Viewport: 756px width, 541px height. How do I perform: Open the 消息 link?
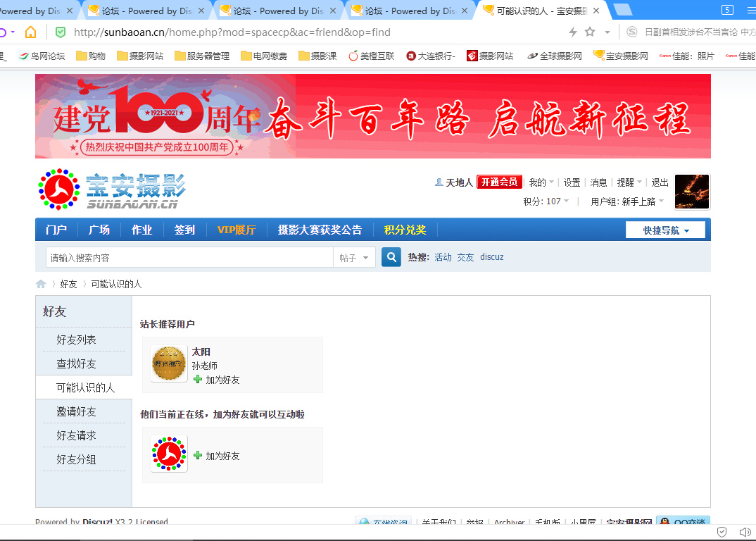598,182
